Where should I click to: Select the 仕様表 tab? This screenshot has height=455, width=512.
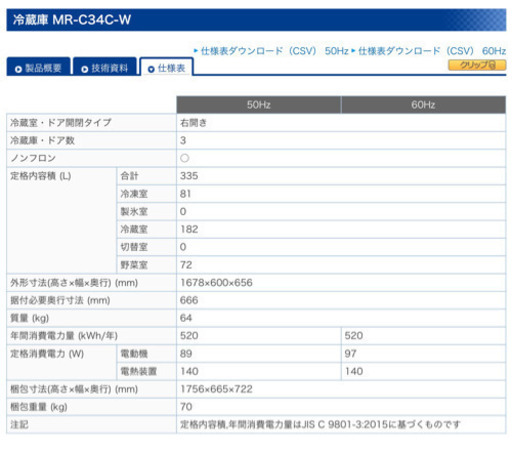pyautogui.click(x=166, y=68)
